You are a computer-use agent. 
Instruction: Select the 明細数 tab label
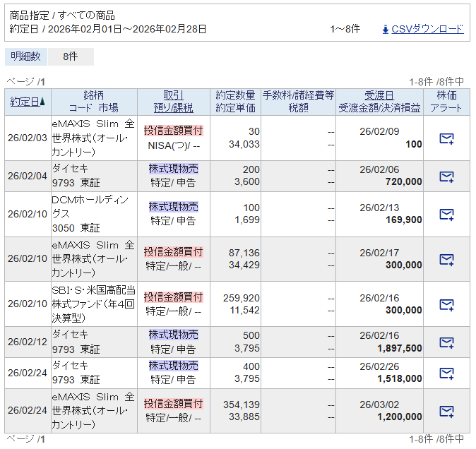pyautogui.click(x=26, y=56)
